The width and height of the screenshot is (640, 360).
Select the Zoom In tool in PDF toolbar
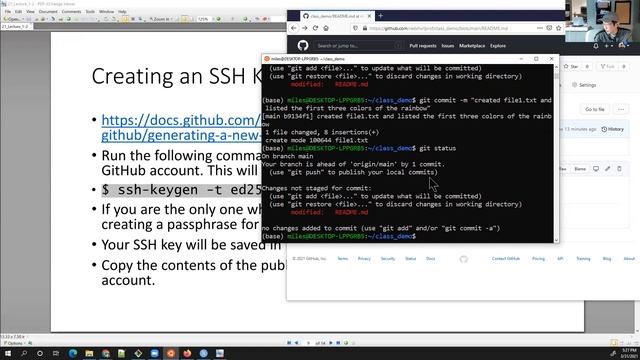click(x=160, y=19)
